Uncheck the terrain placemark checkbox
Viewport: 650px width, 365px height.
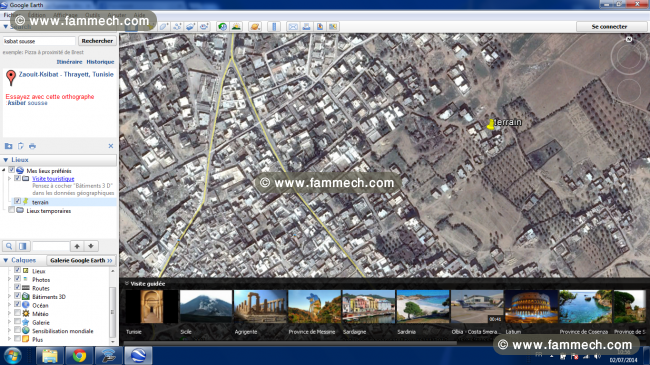(x=17, y=201)
